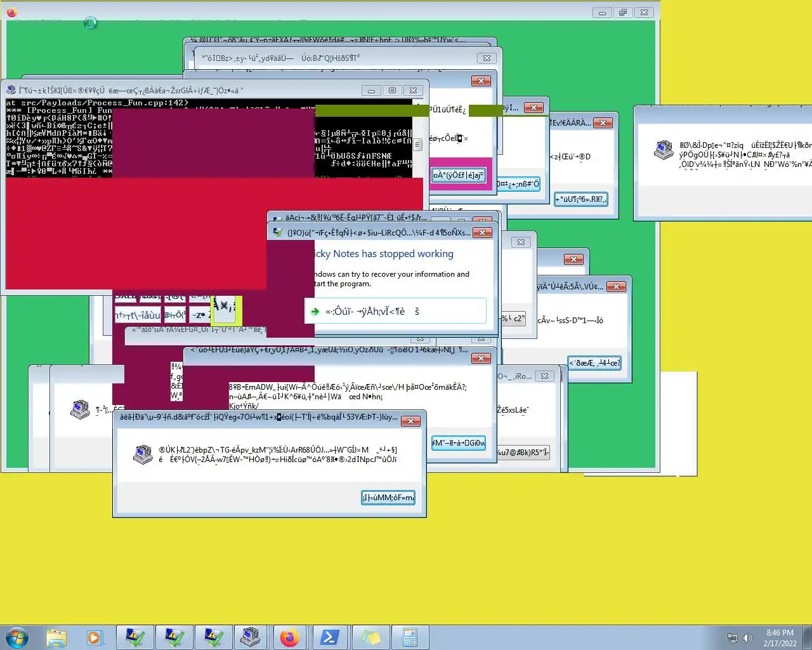Viewport: 812px width, 650px height.
Task: Click the '+*üU¶¡°6».R¥?' dialog button
Action: coord(580,199)
